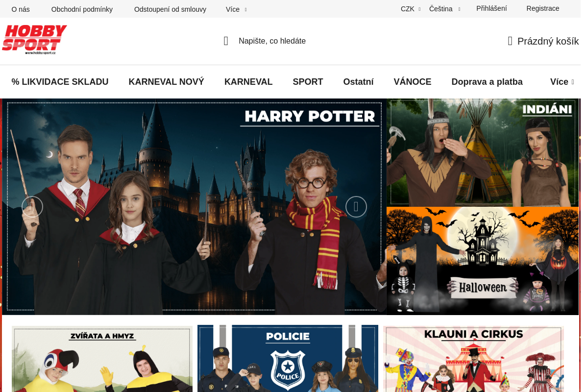Open Policie category tile
588x392 pixels.
(x=288, y=358)
